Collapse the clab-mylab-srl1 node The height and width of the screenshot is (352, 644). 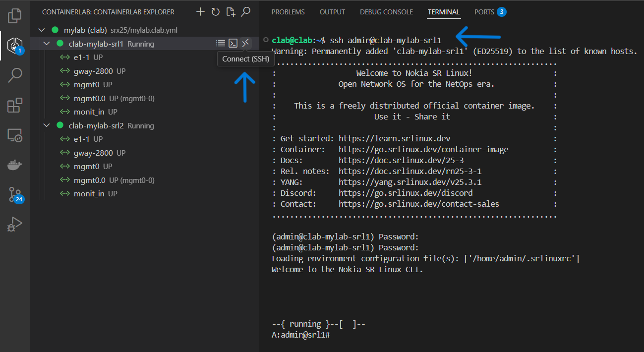click(47, 44)
